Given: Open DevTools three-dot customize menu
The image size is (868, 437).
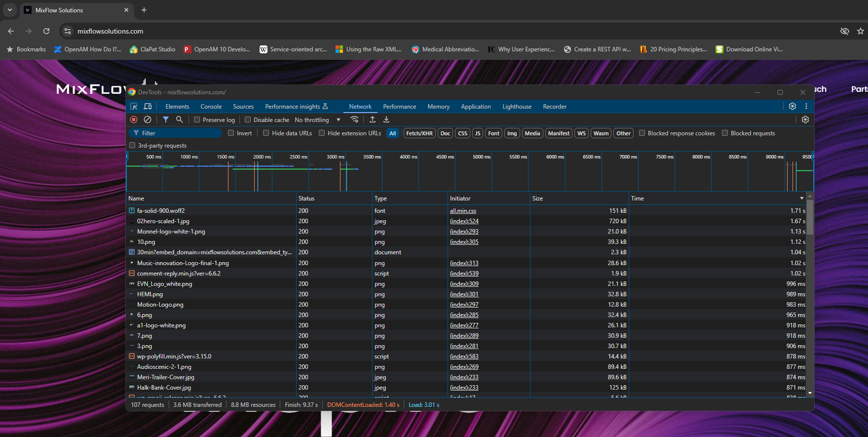Looking at the screenshot, I should (x=806, y=106).
